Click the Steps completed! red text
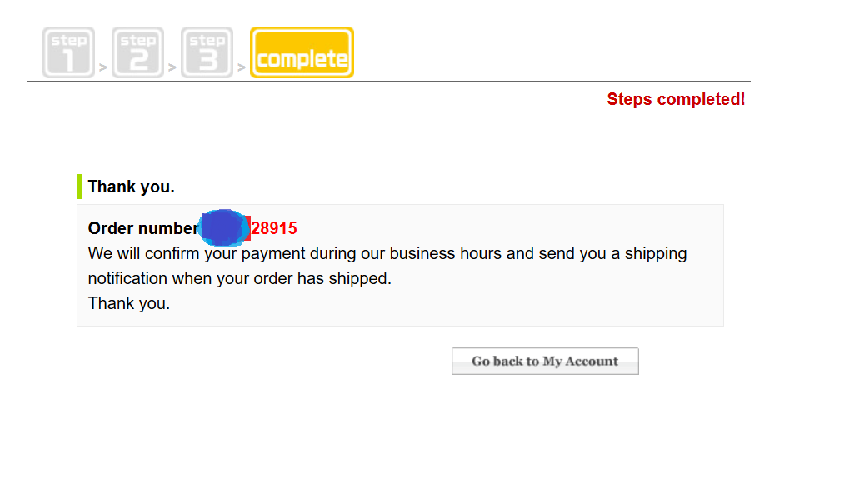This screenshot has width=844, height=504. 676,99
